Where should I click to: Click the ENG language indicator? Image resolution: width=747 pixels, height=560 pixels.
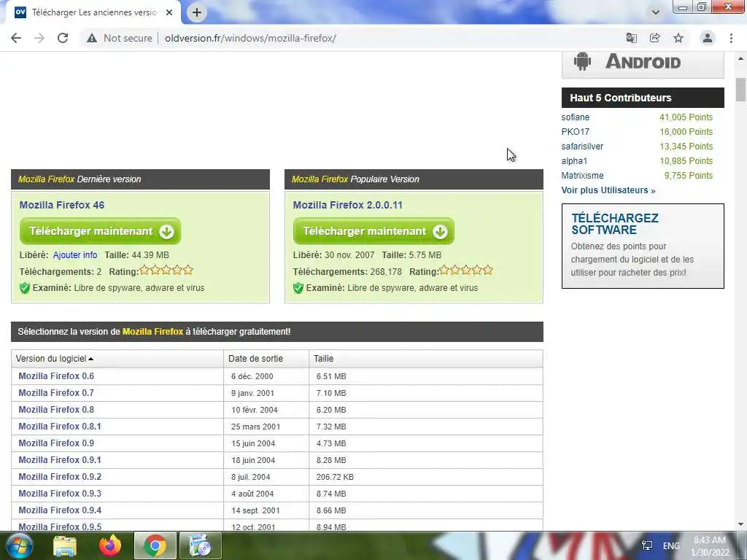tap(671, 545)
